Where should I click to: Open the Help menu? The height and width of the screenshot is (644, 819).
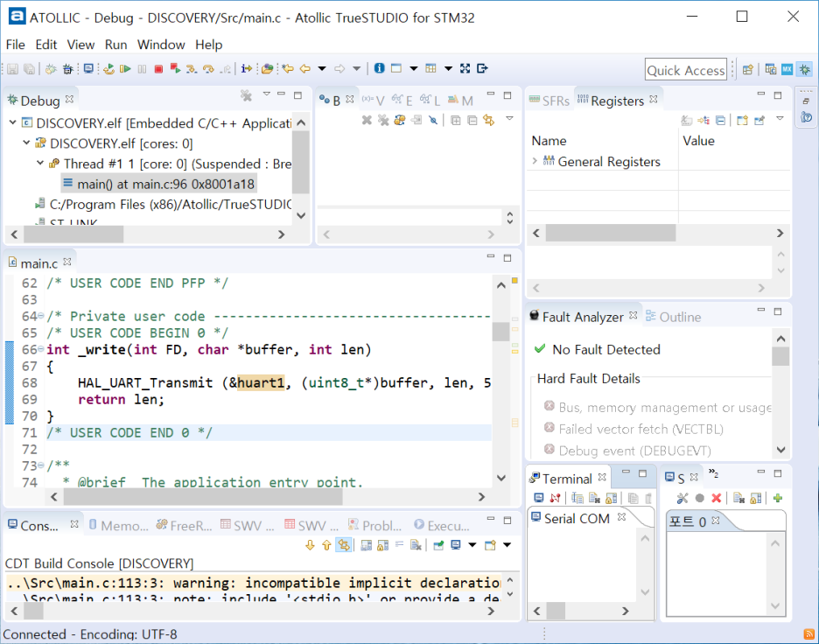[209, 45]
